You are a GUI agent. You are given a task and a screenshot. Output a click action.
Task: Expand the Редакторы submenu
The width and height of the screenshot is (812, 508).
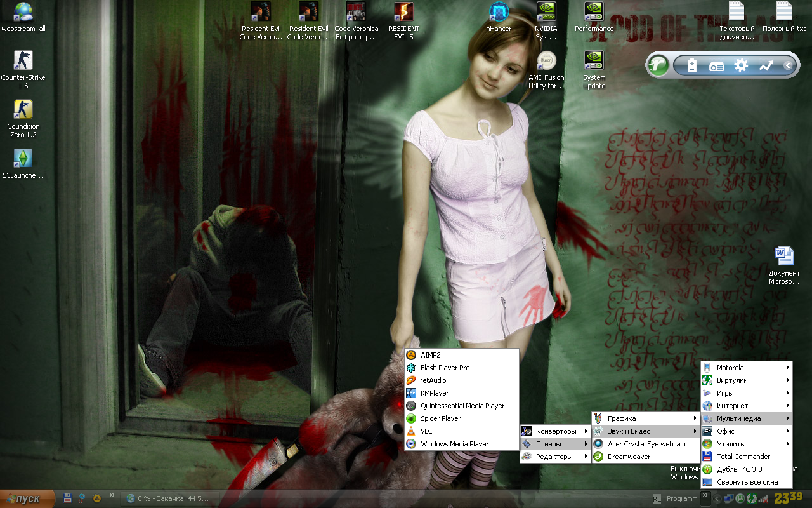pos(555,457)
